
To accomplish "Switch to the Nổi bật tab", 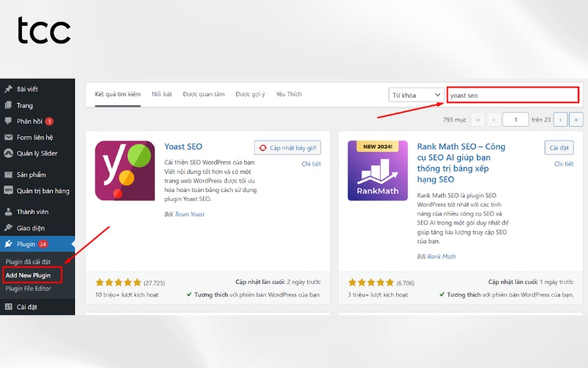I will pos(162,94).
